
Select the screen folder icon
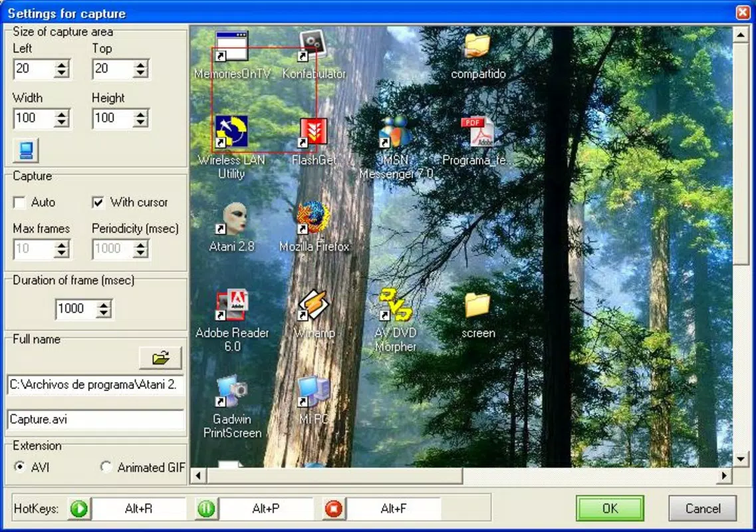[477, 305]
